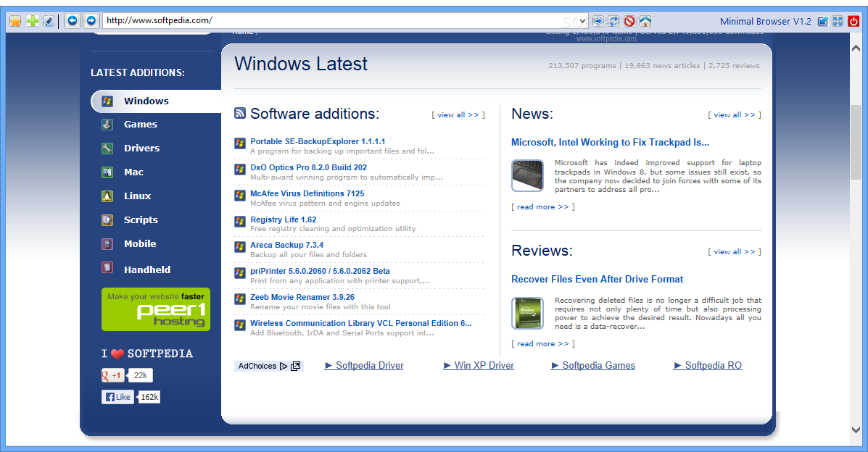This screenshot has height=452, width=868.
Task: Open the Drivers category icon
Action: [107, 148]
